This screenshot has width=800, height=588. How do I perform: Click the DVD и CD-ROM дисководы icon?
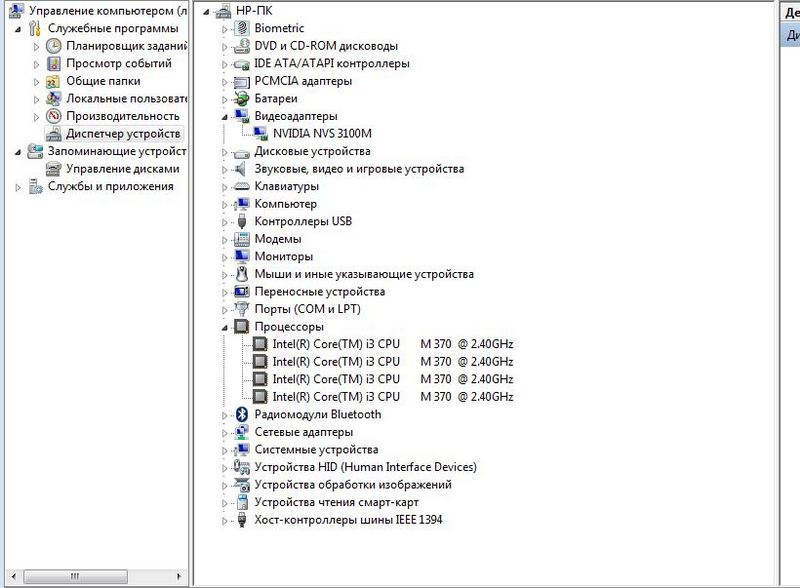(x=241, y=46)
